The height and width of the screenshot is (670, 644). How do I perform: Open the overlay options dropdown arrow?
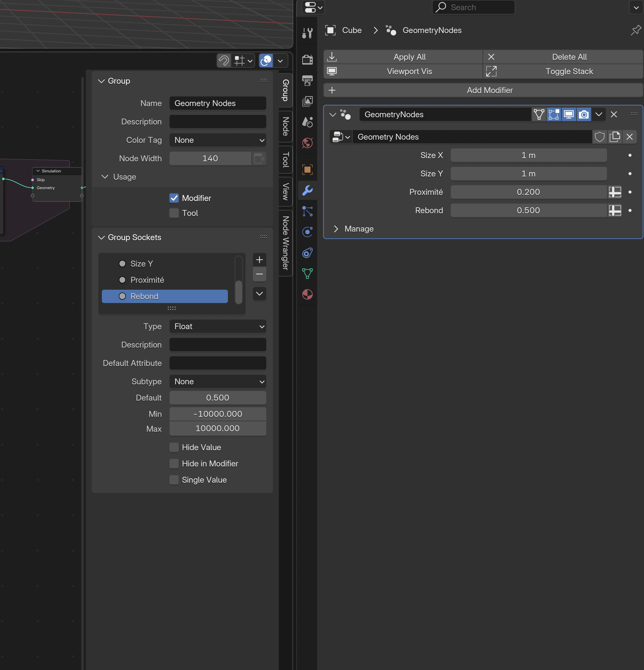[x=280, y=61]
